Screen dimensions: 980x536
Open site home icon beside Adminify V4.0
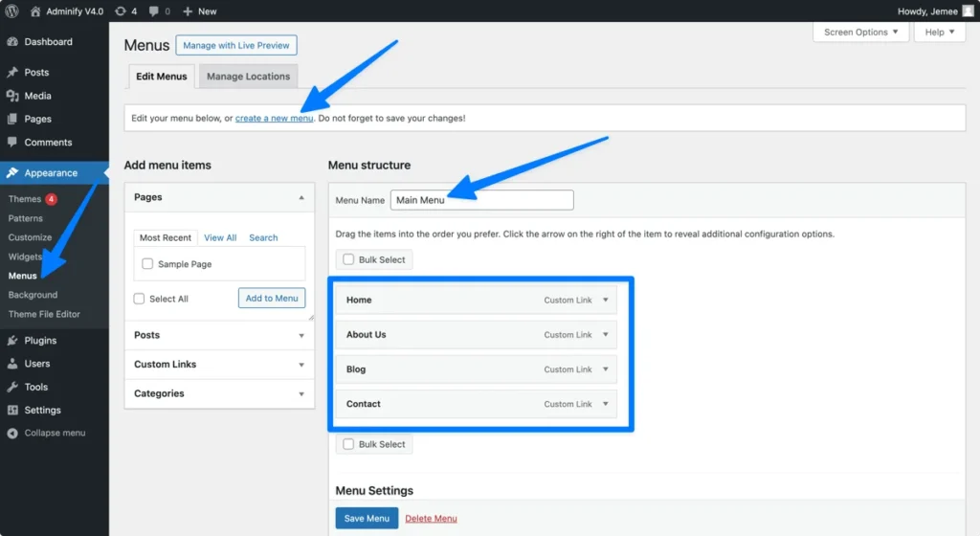coord(35,11)
